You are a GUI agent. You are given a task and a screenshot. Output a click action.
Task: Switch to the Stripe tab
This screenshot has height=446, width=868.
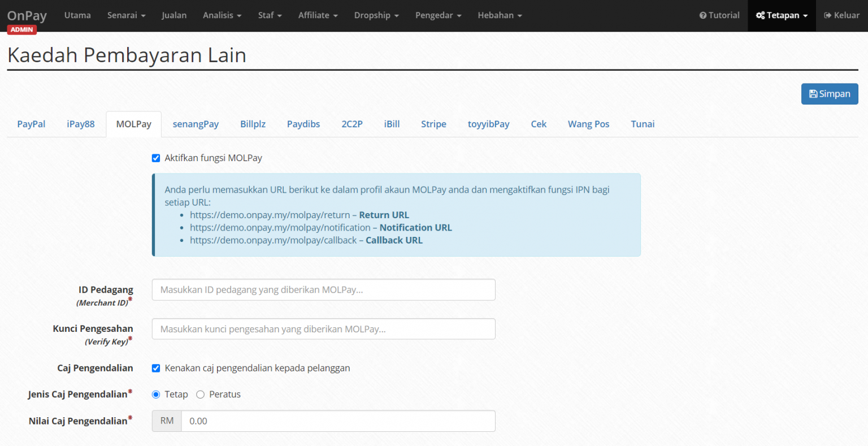pyautogui.click(x=433, y=124)
